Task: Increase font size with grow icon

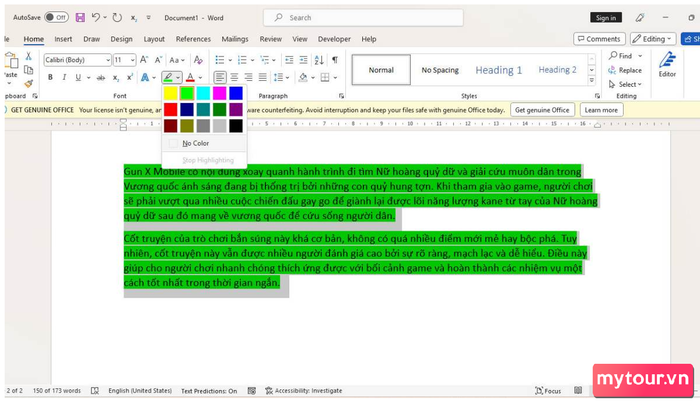Action: pyautogui.click(x=144, y=60)
